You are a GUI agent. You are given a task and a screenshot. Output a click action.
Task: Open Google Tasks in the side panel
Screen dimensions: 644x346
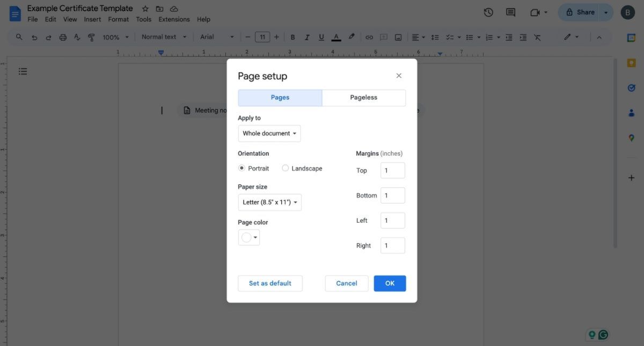coord(631,87)
